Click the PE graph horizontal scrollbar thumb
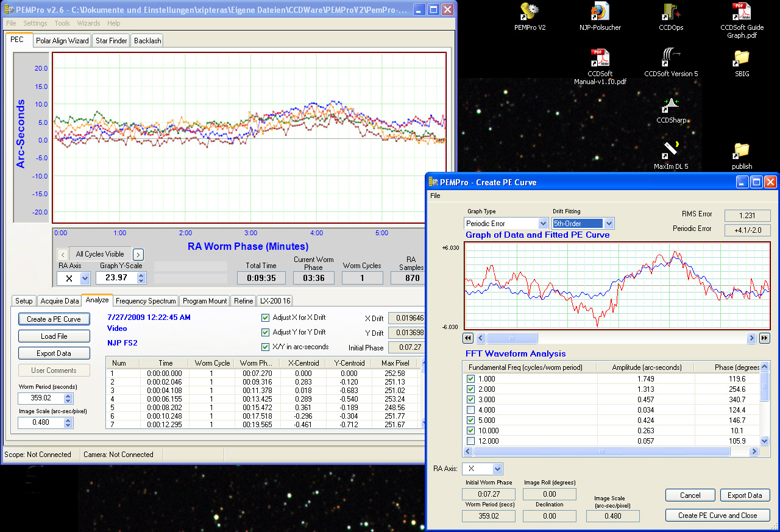780x532 pixels. 512,338
